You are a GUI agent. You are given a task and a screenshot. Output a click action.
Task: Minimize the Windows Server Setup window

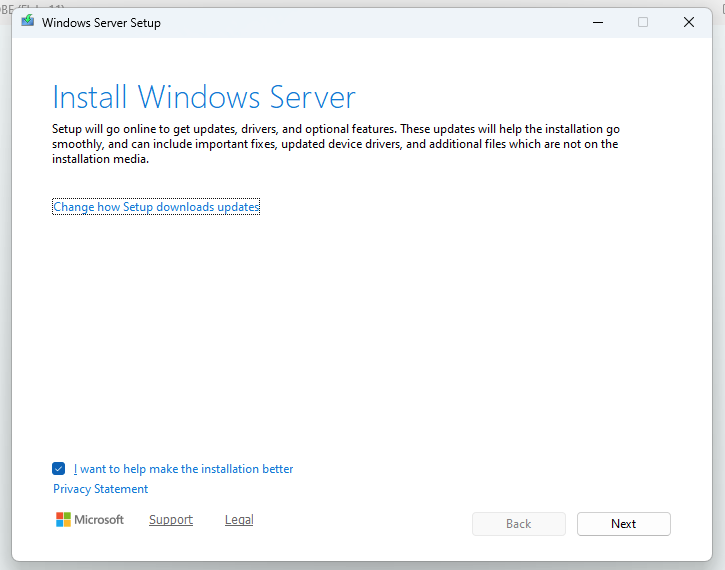(x=597, y=22)
